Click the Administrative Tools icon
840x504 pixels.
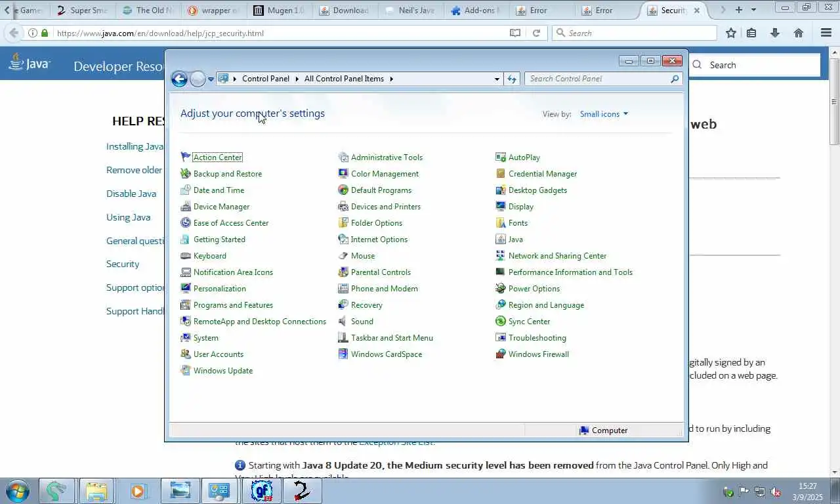(x=343, y=157)
